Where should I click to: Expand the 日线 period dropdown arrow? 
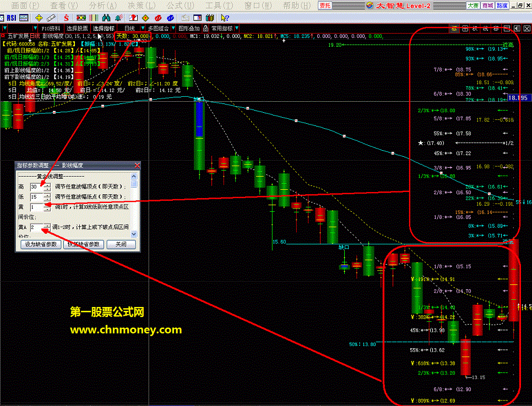click(143, 29)
